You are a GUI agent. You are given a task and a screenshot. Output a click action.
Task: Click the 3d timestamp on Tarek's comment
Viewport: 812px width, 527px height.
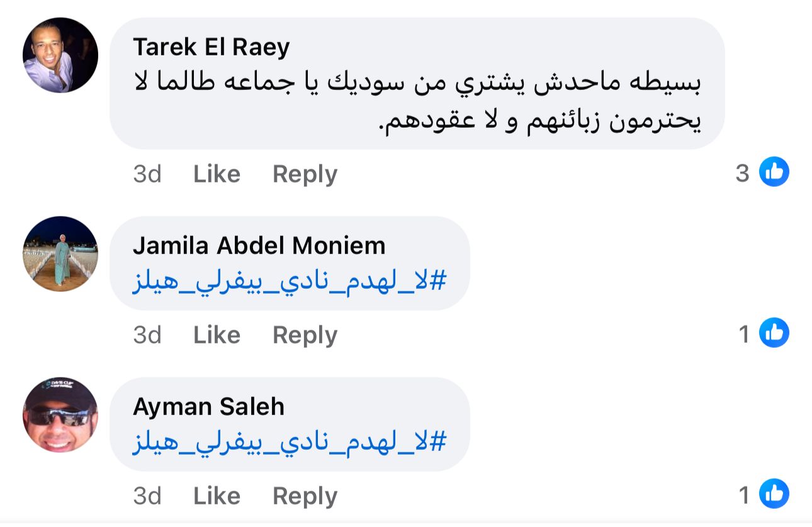147,174
